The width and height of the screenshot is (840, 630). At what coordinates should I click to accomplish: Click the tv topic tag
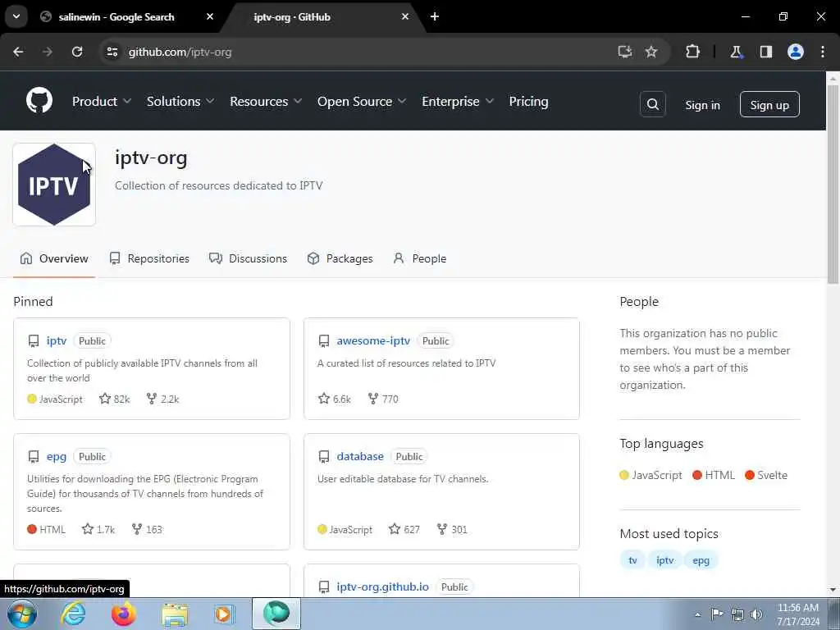[x=632, y=560]
